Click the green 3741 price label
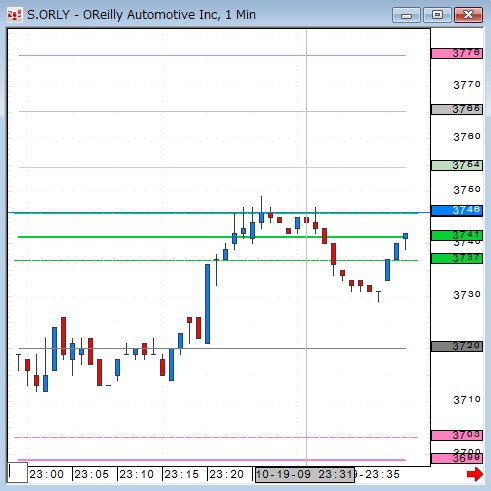This screenshot has height=491, width=491. click(457, 235)
